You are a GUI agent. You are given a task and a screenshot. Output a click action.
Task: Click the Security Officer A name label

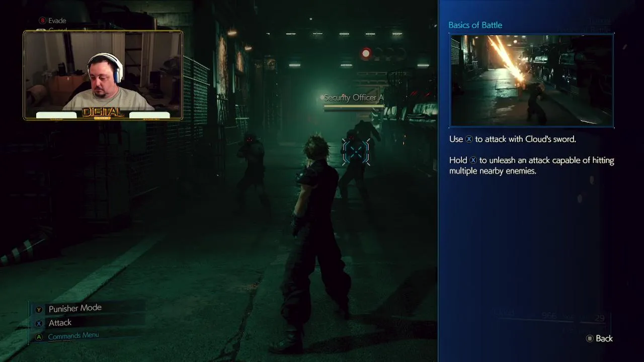pos(354,98)
